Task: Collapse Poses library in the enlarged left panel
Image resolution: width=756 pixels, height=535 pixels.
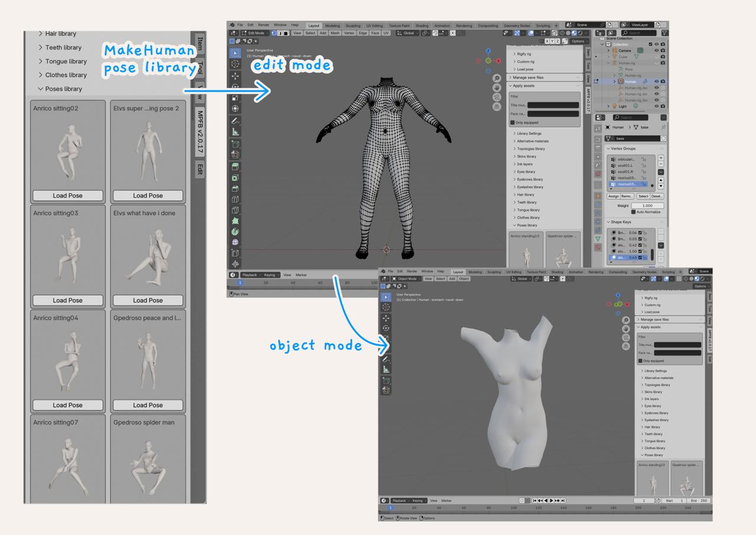Action: [x=60, y=89]
